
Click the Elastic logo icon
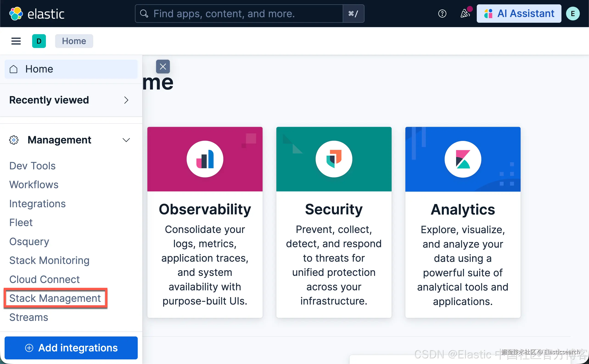16,14
